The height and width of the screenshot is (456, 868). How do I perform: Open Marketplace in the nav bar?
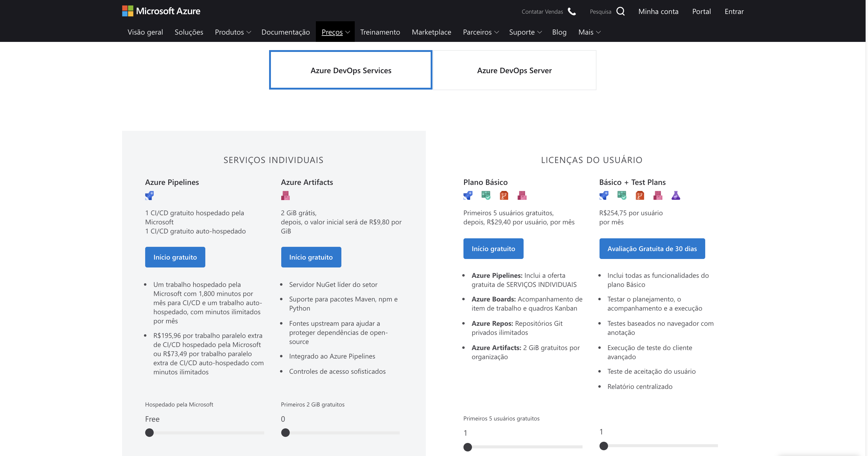431,32
